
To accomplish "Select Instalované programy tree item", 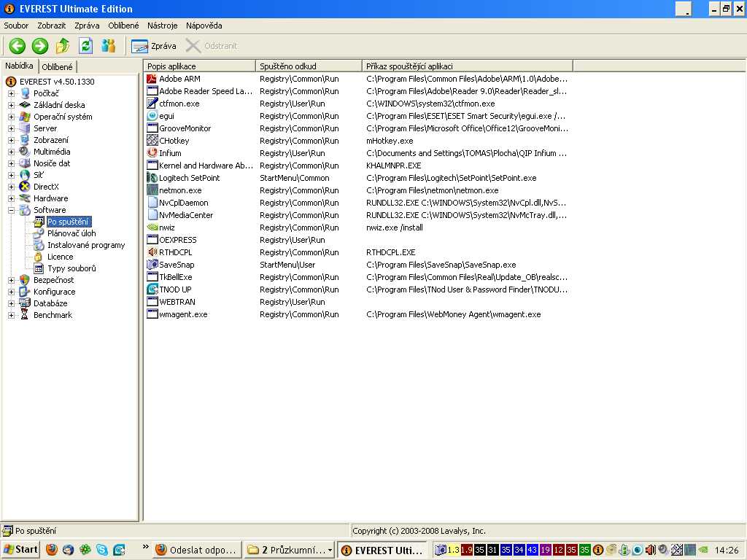I will [x=86, y=245].
